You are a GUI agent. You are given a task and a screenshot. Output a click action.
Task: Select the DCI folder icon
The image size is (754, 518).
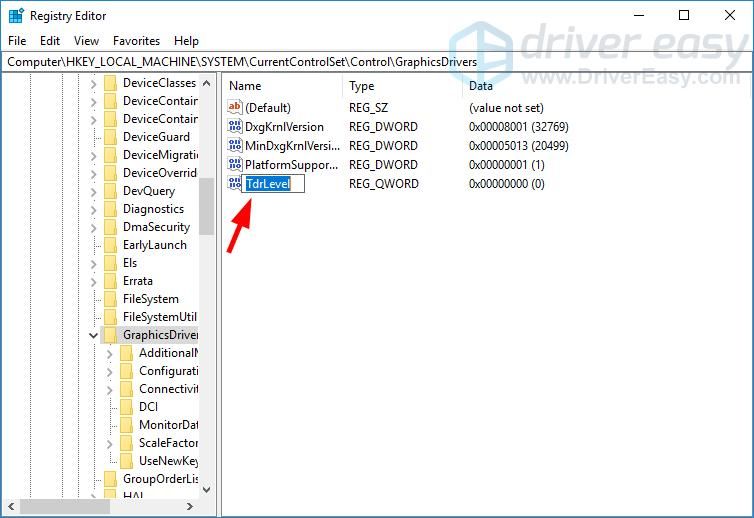click(x=126, y=407)
